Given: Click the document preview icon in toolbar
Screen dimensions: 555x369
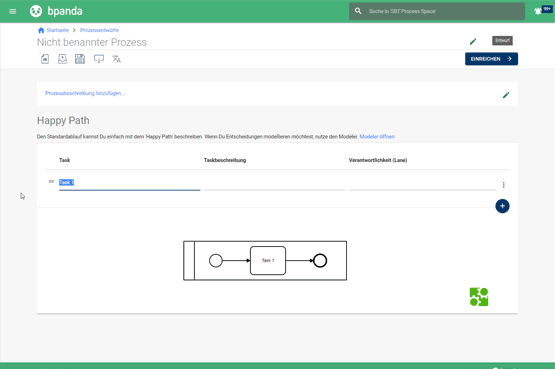Looking at the screenshot, I should click(x=45, y=59).
